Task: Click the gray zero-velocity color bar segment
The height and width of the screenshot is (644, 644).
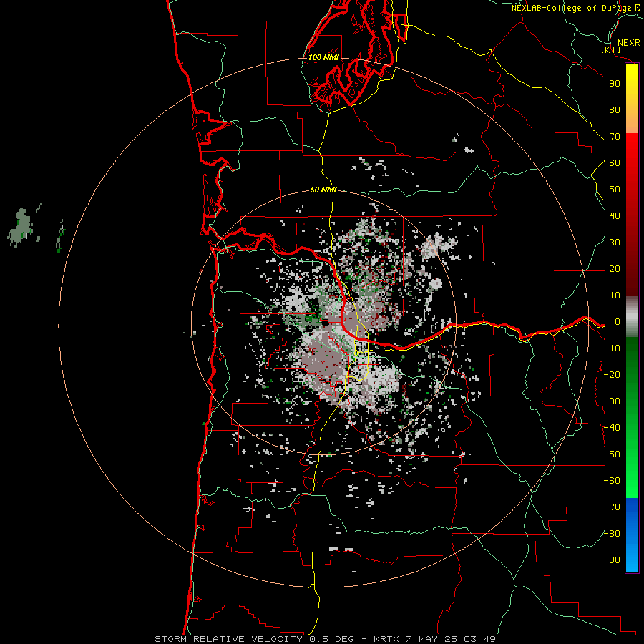Action: click(632, 317)
